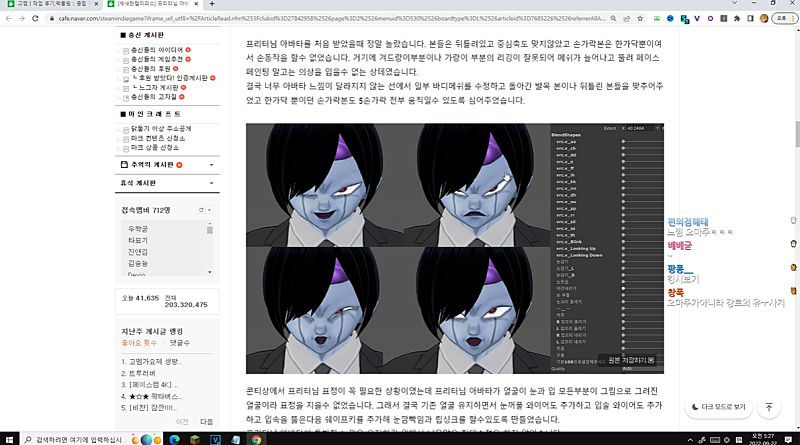The image size is (800, 445).
Task: Click 다음 in weekly ranking list
Action: 206,421
